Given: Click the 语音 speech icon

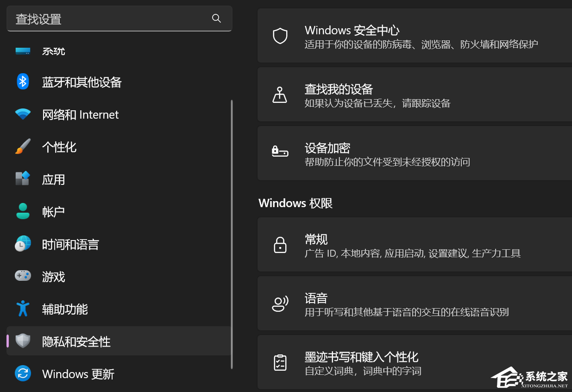Looking at the screenshot, I should pyautogui.click(x=280, y=303).
